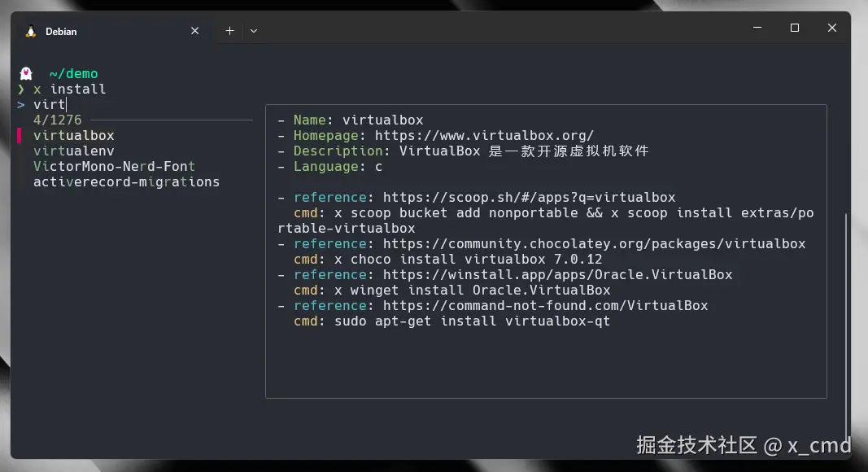Screen dimensions: 868x472
Task: Click the 'x install' command line
Action: [x=70, y=90]
